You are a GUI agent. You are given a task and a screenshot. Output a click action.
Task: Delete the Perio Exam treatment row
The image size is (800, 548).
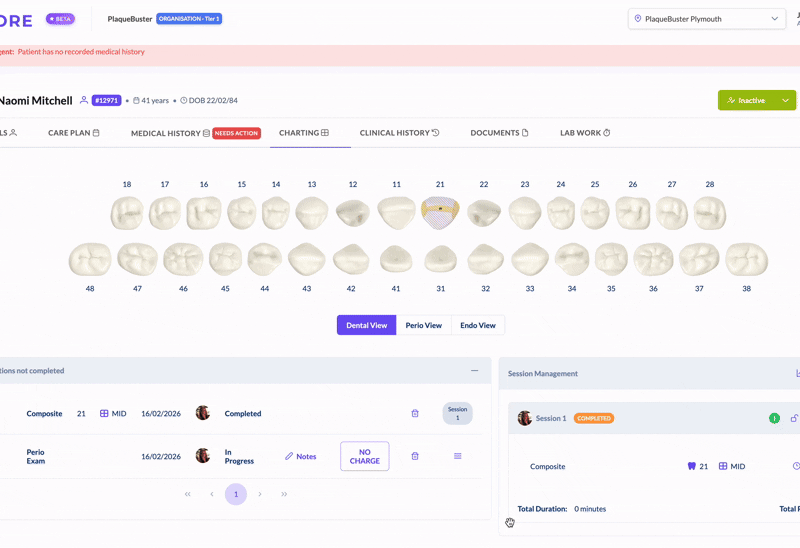coord(415,456)
